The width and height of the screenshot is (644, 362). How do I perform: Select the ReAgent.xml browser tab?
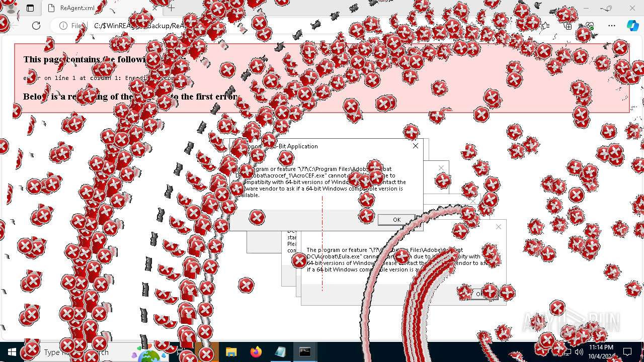click(101, 8)
